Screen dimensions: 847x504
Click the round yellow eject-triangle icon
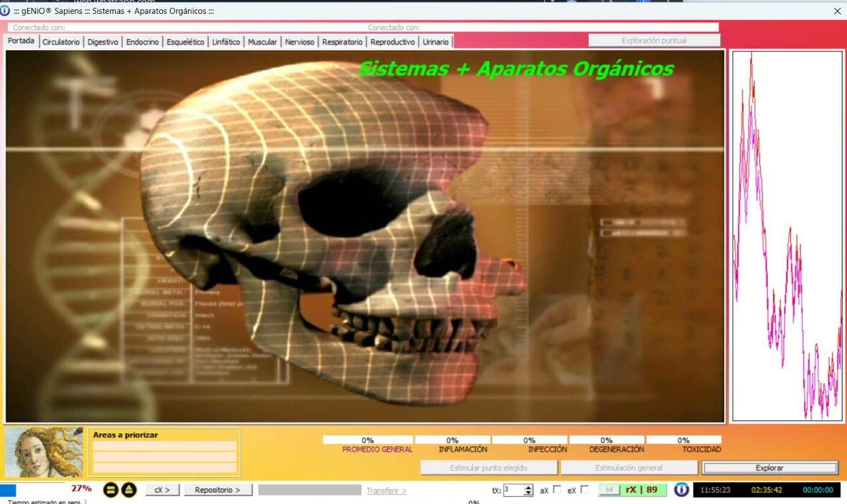[129, 490]
